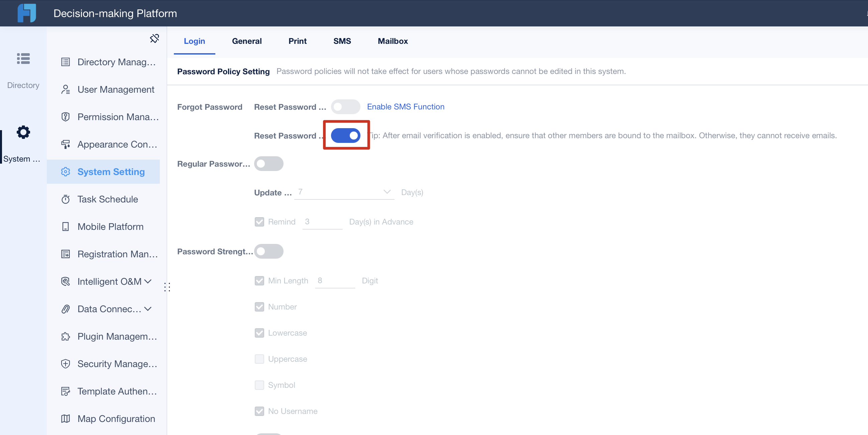Click the Appearance Configuration paint roller icon
Image resolution: width=868 pixels, height=435 pixels.
(66, 144)
